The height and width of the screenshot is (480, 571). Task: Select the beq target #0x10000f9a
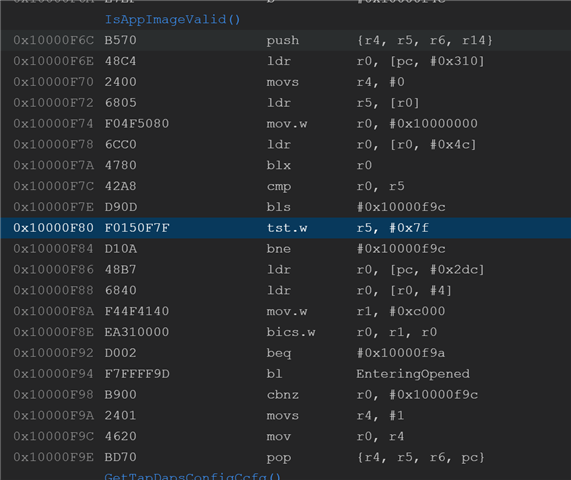[401, 353]
